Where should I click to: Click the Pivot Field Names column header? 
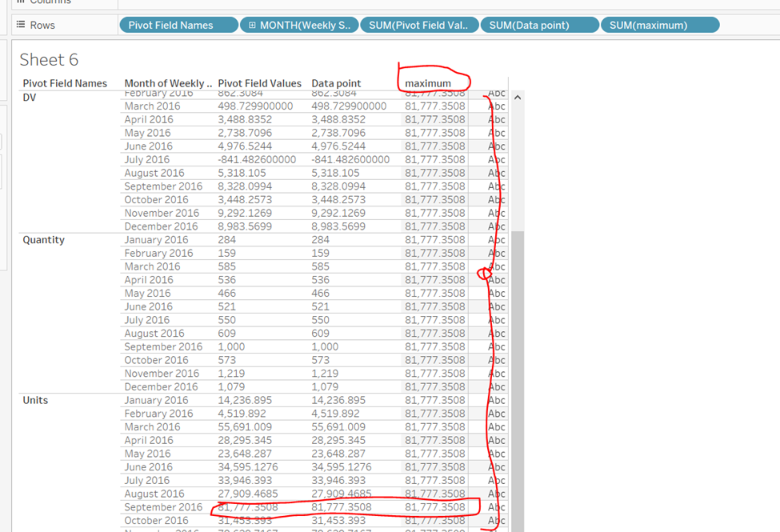(65, 83)
